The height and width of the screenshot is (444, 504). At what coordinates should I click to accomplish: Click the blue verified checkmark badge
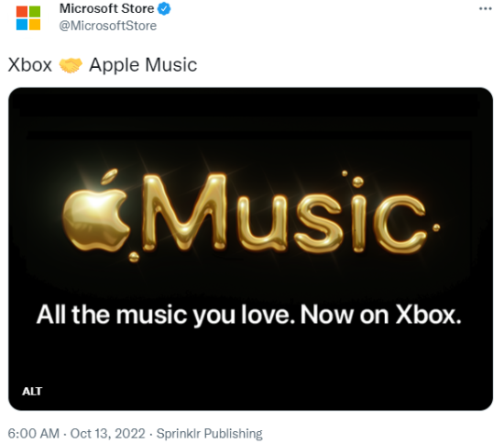(164, 8)
